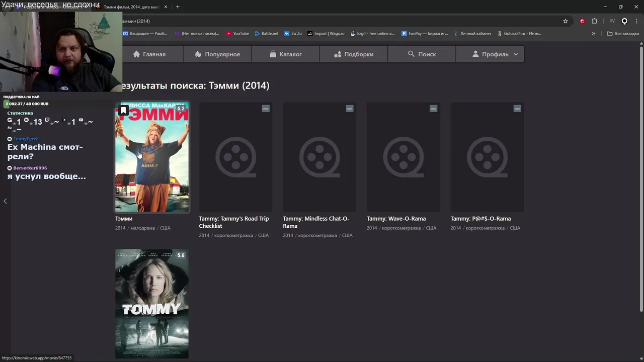Open the Golosa24.ru bookmark
The height and width of the screenshot is (362, 644).
tap(519, 34)
